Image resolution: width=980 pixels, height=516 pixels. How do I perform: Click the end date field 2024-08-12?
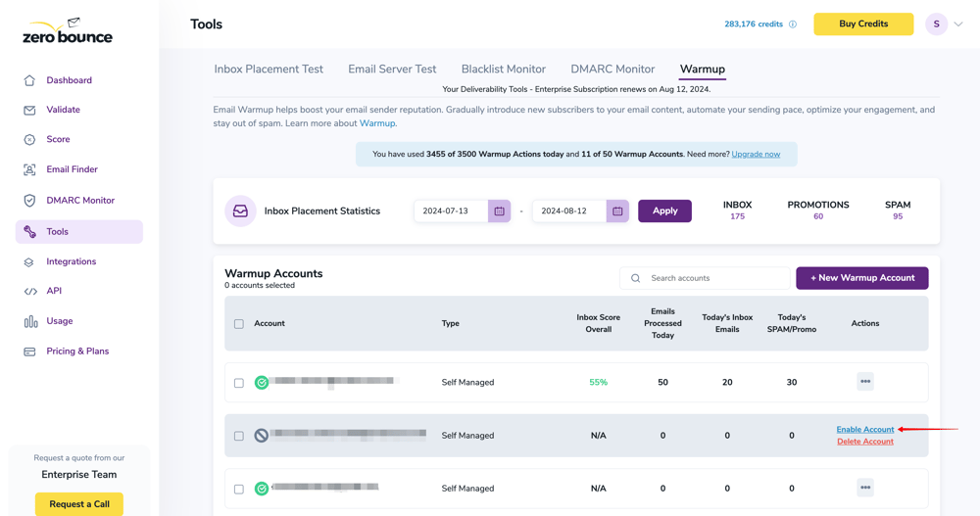569,211
